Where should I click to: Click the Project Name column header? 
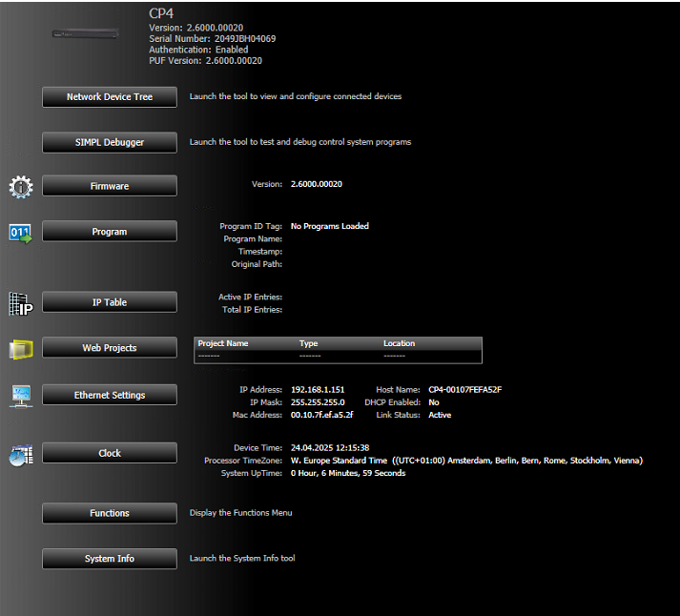(x=223, y=343)
